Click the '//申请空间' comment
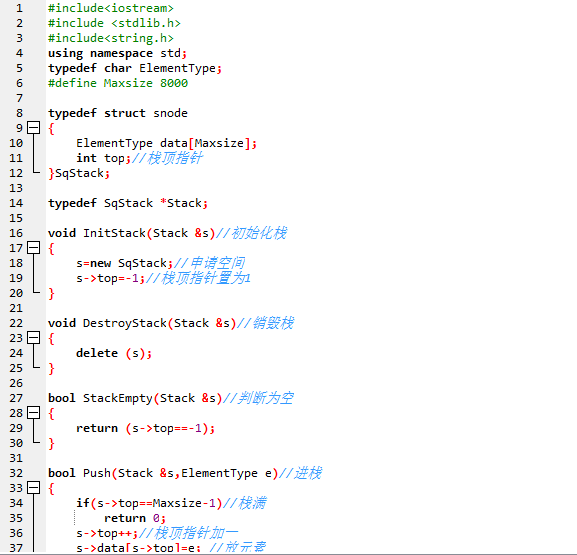Viewport: 577px width, 555px height. pyautogui.click(x=209, y=263)
